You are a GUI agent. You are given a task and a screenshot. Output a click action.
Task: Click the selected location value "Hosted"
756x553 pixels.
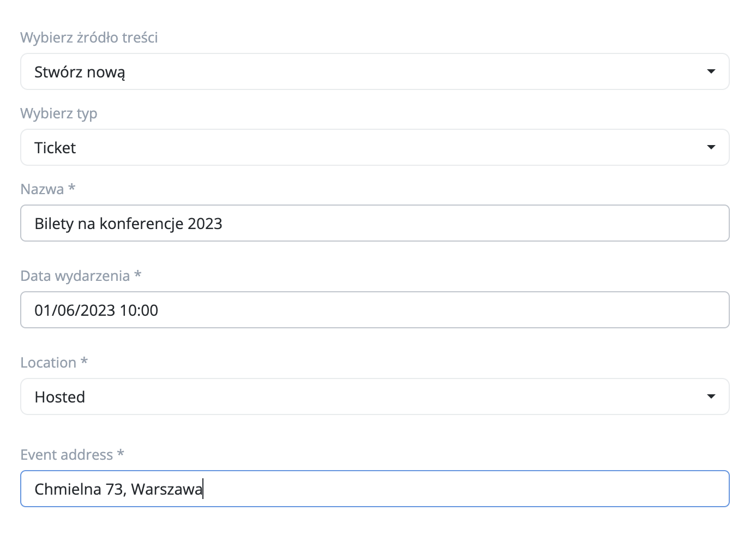pyautogui.click(x=60, y=397)
